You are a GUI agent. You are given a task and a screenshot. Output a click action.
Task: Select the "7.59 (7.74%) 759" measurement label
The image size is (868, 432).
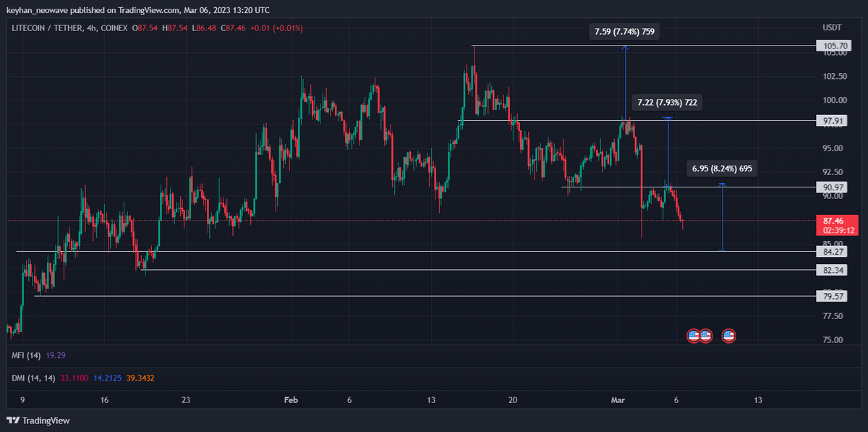pos(625,32)
